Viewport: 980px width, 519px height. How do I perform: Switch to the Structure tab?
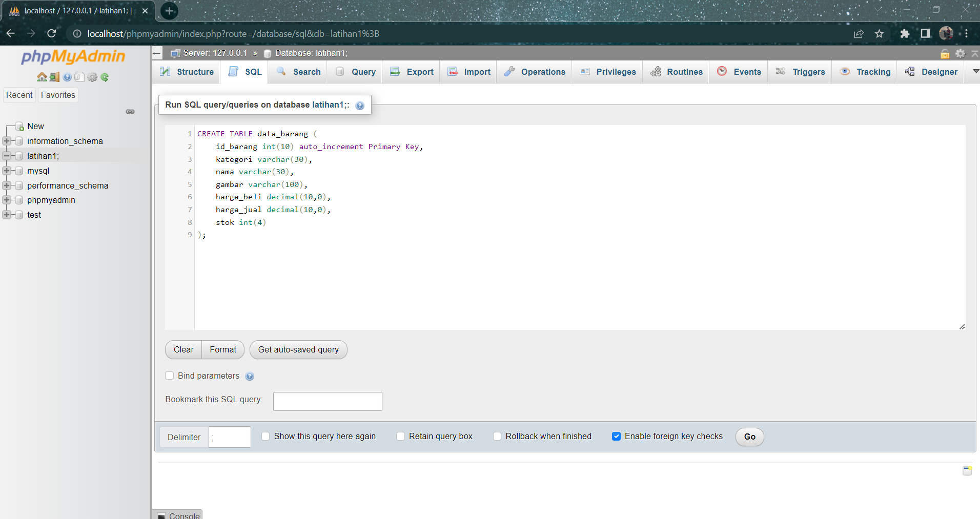tap(193, 72)
